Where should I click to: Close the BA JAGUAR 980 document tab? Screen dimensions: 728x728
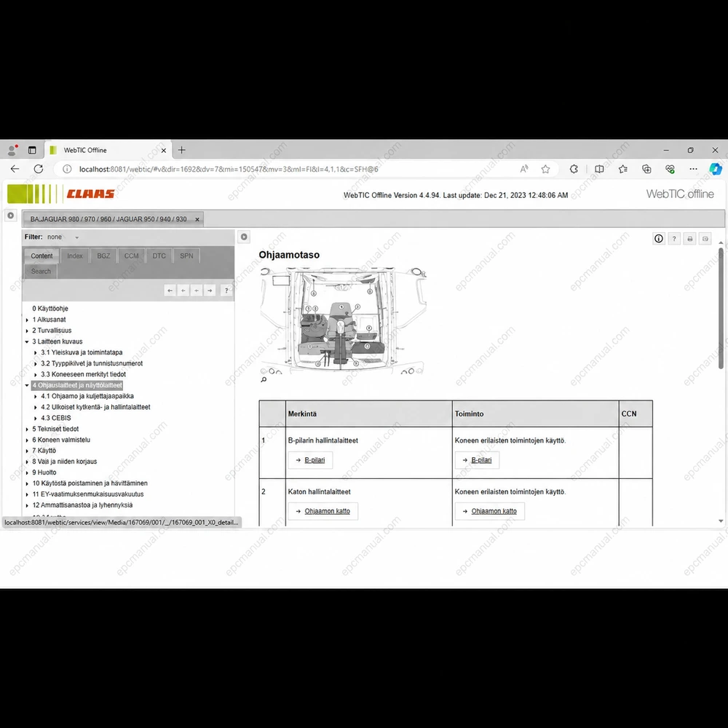[x=197, y=219]
